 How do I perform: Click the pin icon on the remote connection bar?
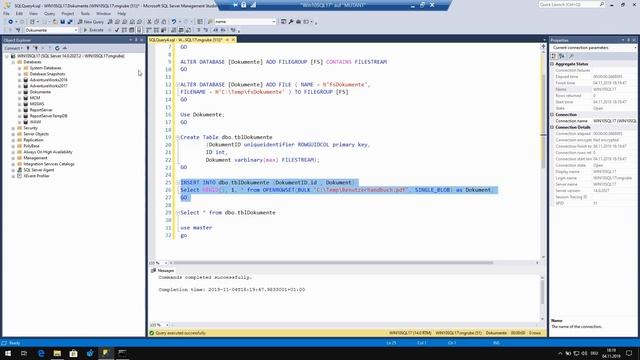pos(236,5)
